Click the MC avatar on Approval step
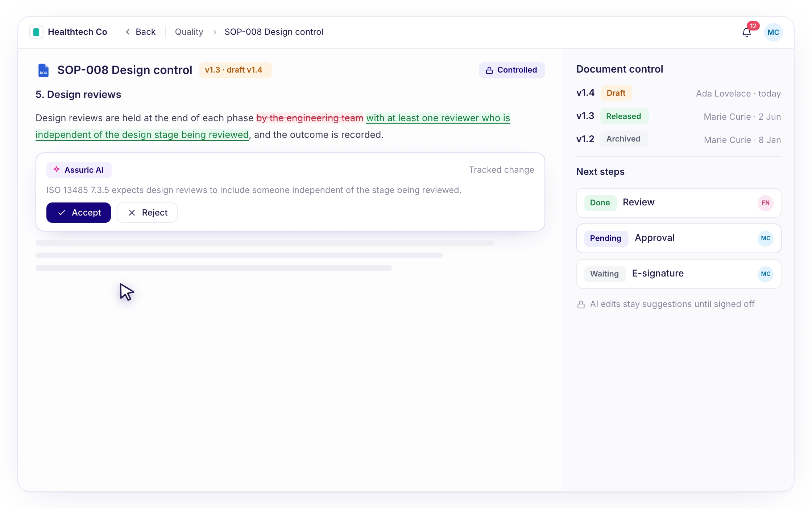 (x=766, y=238)
